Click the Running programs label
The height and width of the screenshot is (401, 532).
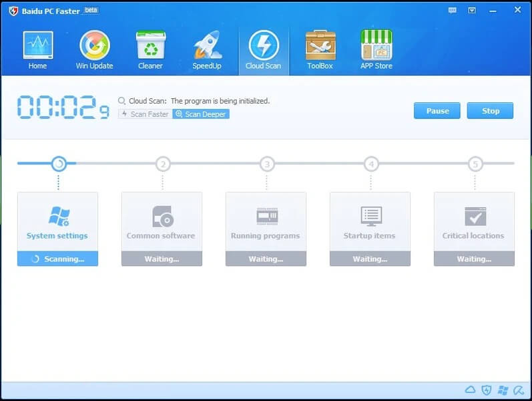point(265,236)
